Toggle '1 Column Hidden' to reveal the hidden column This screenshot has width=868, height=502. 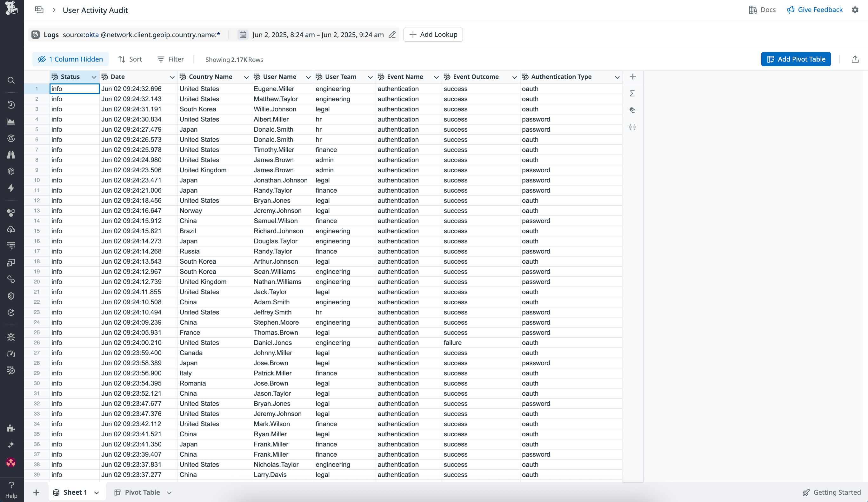point(70,59)
